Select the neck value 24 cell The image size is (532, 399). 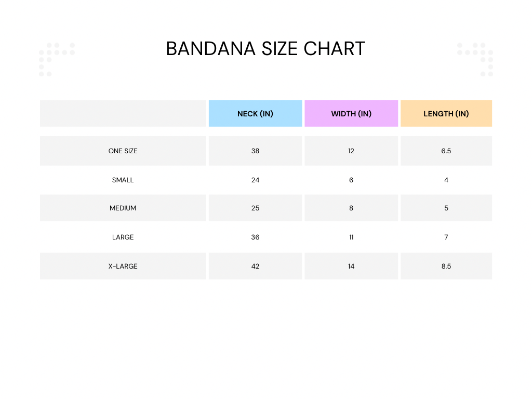(255, 180)
